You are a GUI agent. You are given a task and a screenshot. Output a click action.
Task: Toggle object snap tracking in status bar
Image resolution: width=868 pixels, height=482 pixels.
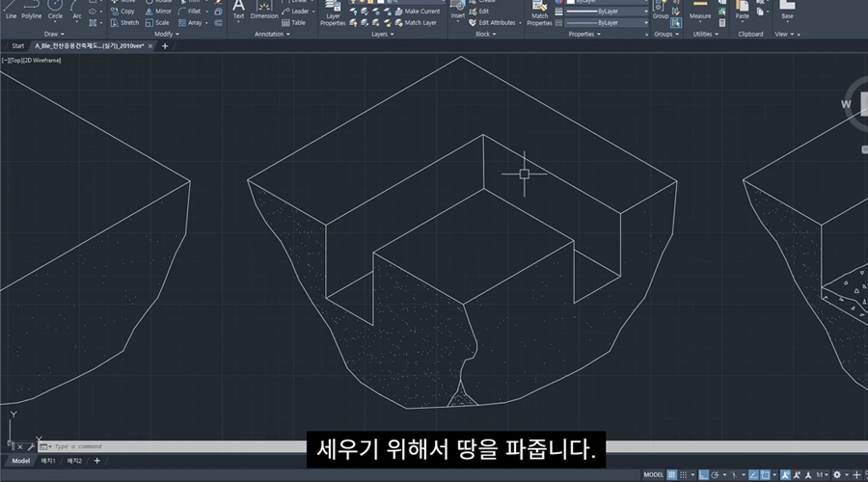tap(753, 475)
